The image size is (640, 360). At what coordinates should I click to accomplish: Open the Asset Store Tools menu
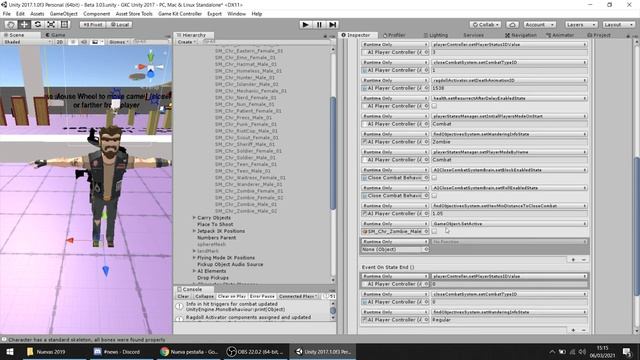pyautogui.click(x=134, y=14)
